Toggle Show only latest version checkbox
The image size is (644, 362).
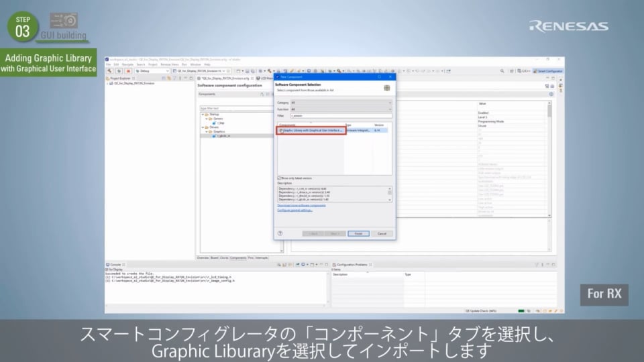pos(279,178)
